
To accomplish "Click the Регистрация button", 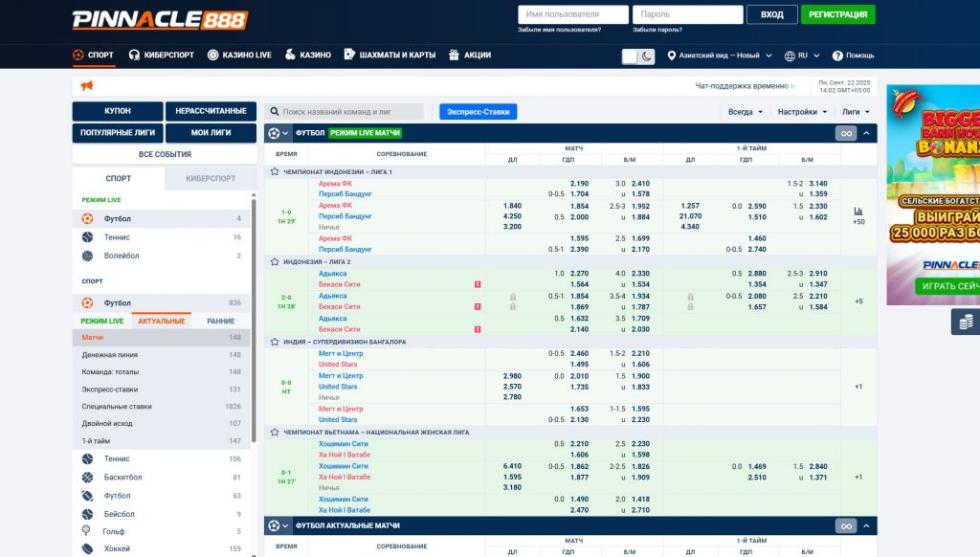I will click(x=837, y=14).
